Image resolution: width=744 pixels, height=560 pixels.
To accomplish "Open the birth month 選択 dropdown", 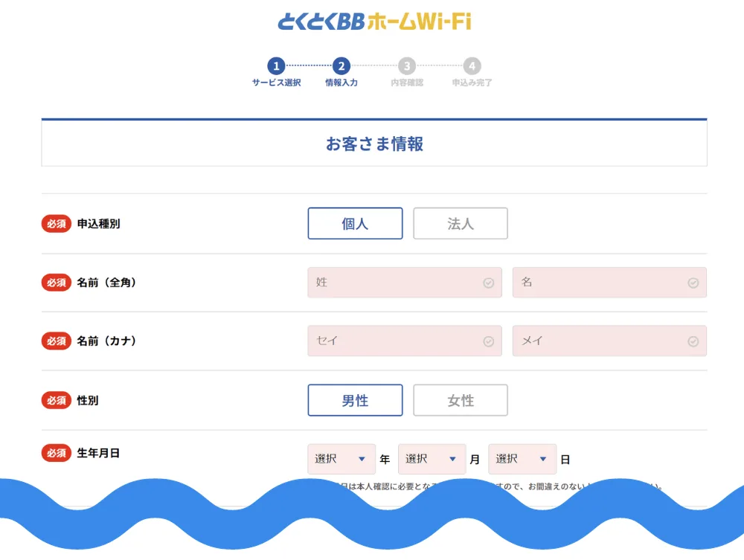I will point(432,459).
